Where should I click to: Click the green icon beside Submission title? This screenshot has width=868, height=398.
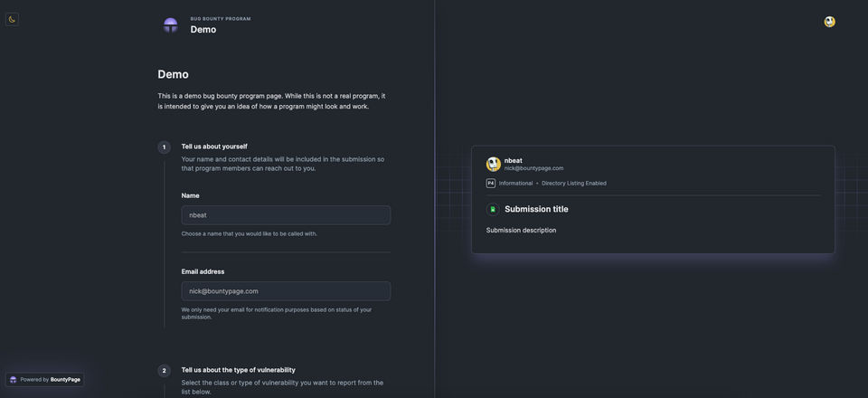click(493, 209)
